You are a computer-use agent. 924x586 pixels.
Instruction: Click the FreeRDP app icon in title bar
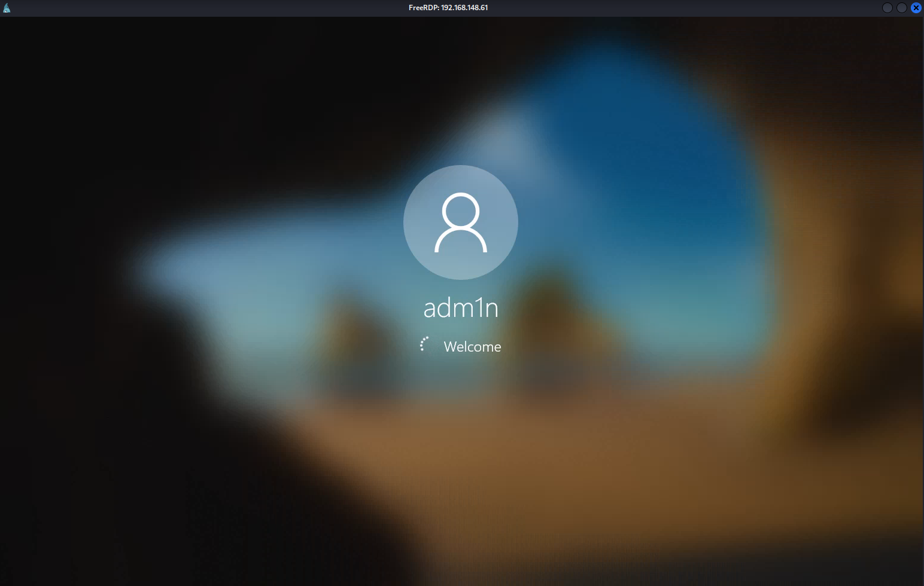tap(7, 8)
